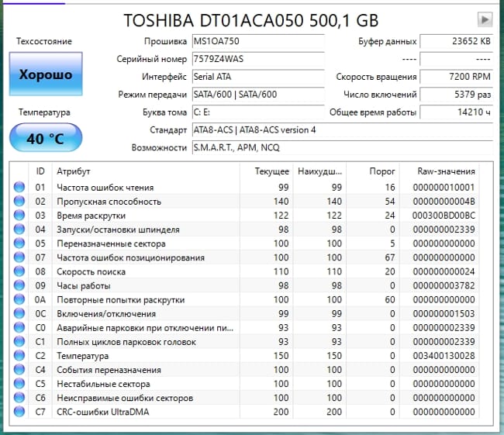This screenshot has height=435, width=504.
Task: Click the next disk arrow button
Action: click(485, 19)
